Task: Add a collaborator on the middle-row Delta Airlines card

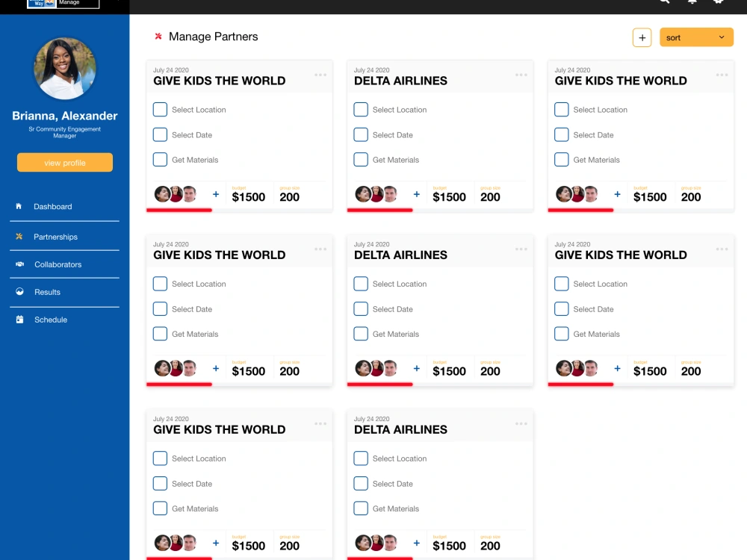Action: [416, 369]
